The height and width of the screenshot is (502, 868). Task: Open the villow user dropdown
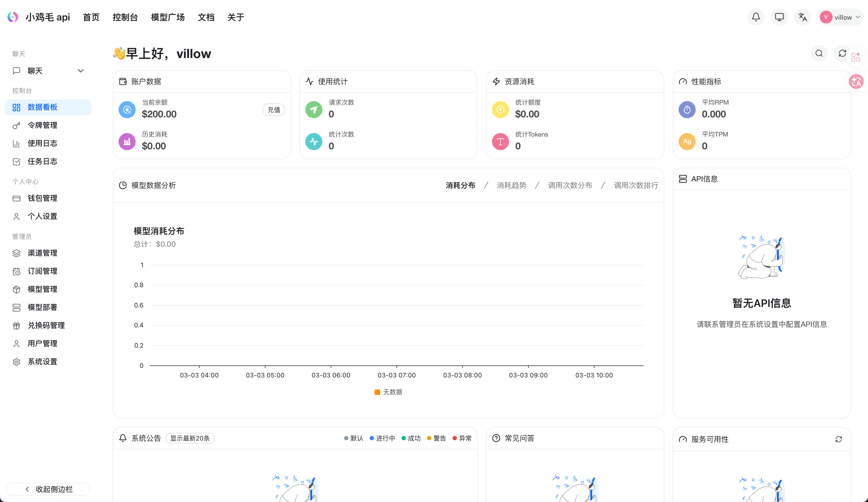coord(840,17)
